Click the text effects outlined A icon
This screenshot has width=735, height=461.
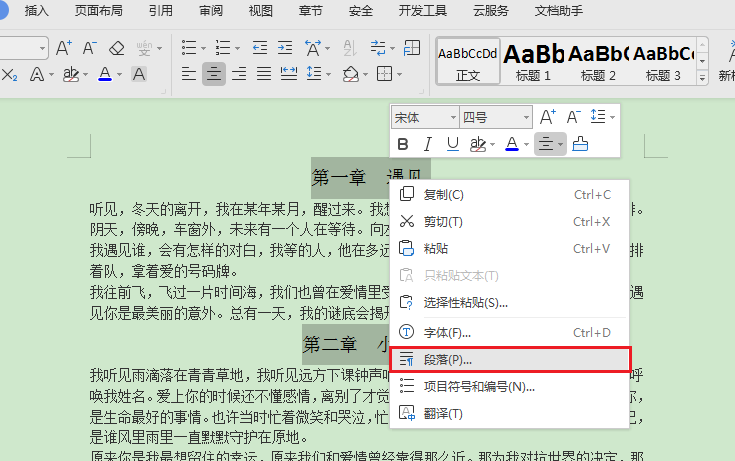click(37, 74)
